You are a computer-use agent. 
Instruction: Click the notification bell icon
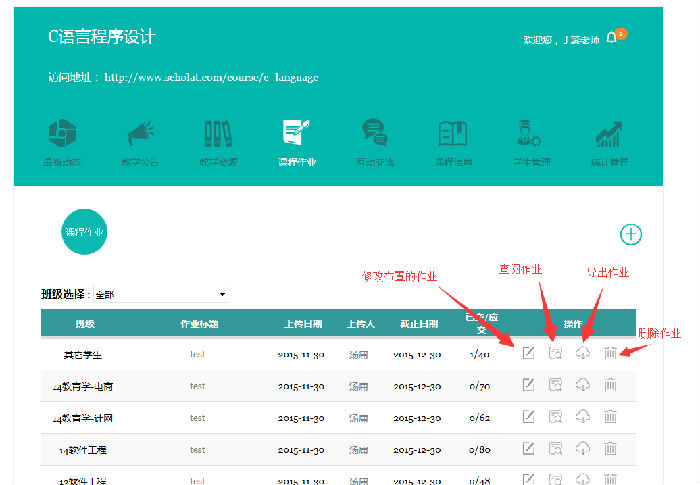(612, 39)
